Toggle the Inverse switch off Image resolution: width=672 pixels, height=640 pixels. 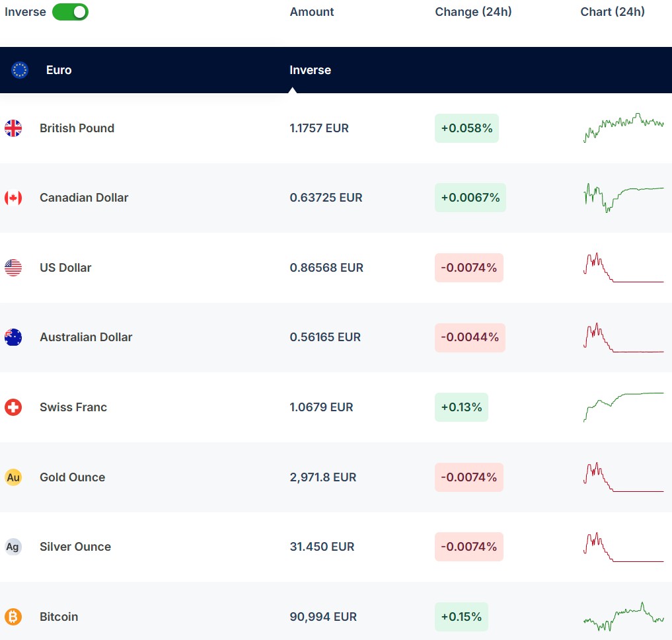(70, 12)
